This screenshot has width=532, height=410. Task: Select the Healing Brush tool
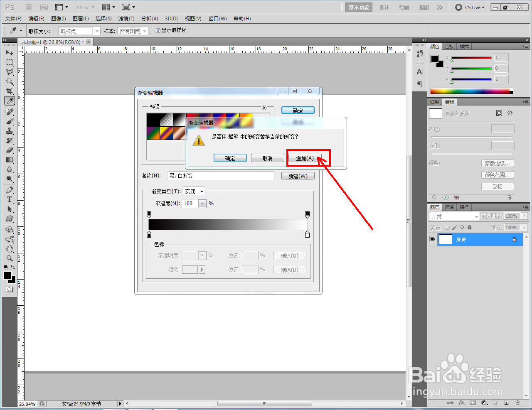(x=10, y=112)
